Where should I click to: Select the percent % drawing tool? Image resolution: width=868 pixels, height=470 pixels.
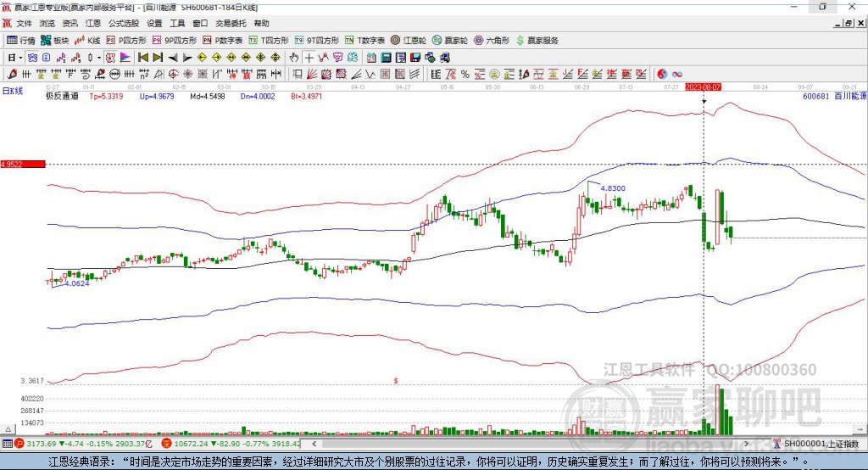click(465, 74)
